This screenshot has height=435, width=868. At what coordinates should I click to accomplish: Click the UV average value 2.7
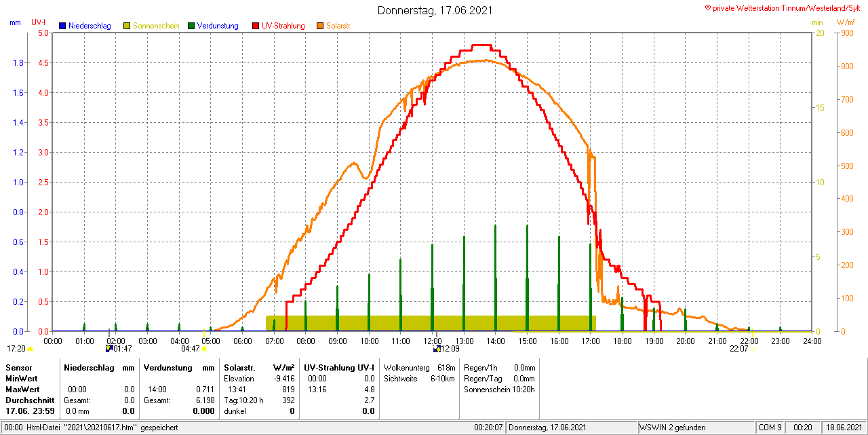pyautogui.click(x=370, y=400)
